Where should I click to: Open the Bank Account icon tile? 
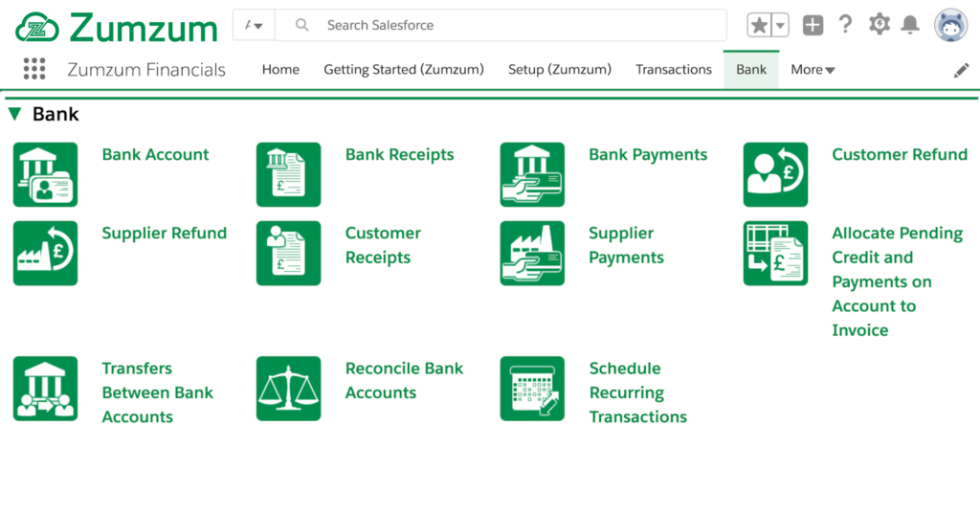pos(46,174)
